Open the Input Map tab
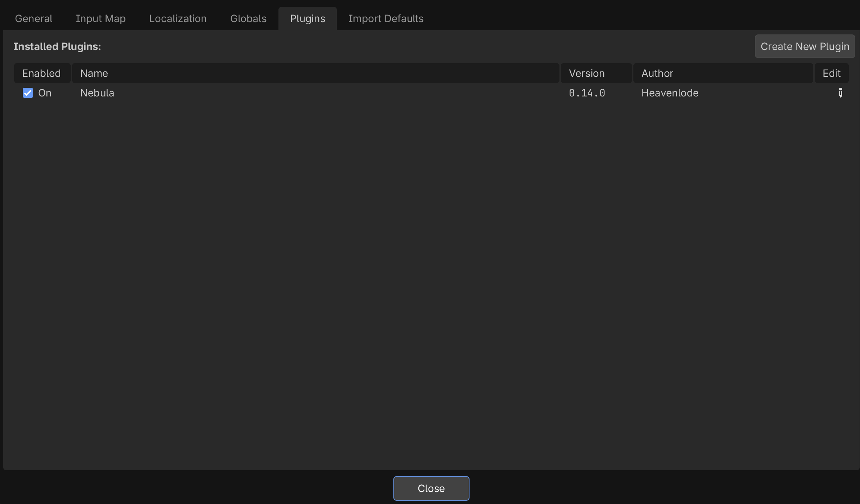Viewport: 860px width, 504px height. (x=100, y=18)
